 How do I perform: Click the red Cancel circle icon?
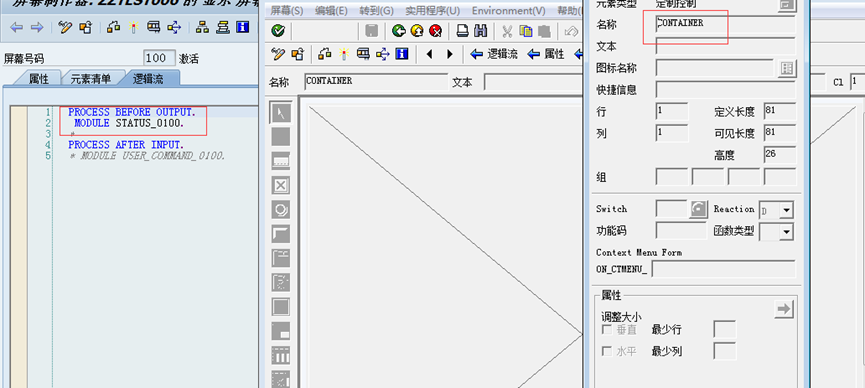tap(435, 31)
